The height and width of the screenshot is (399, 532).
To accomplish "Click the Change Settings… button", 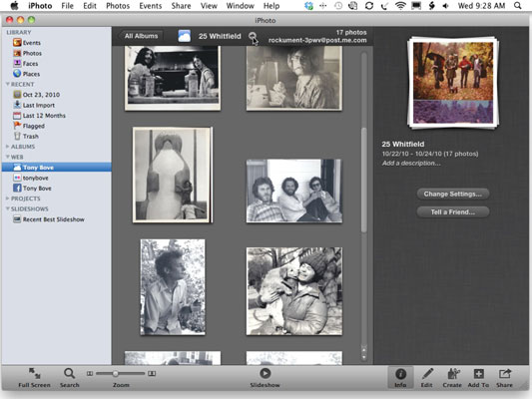I will tap(452, 194).
